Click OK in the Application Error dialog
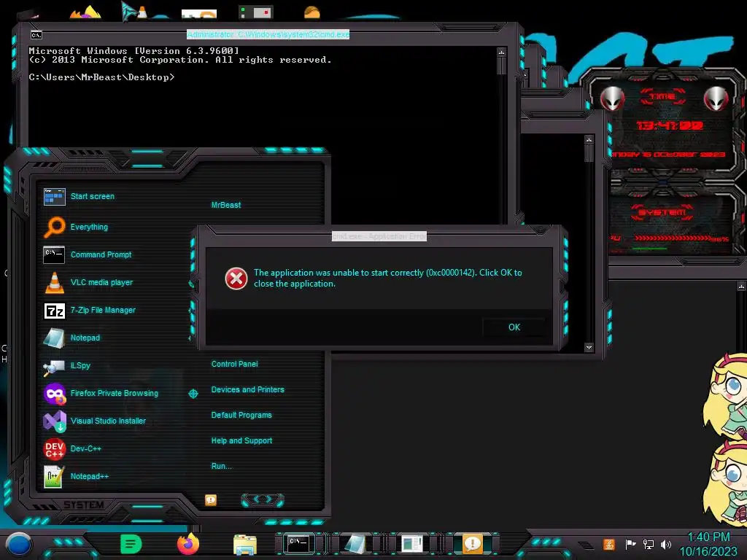The image size is (747, 560). pyautogui.click(x=514, y=327)
